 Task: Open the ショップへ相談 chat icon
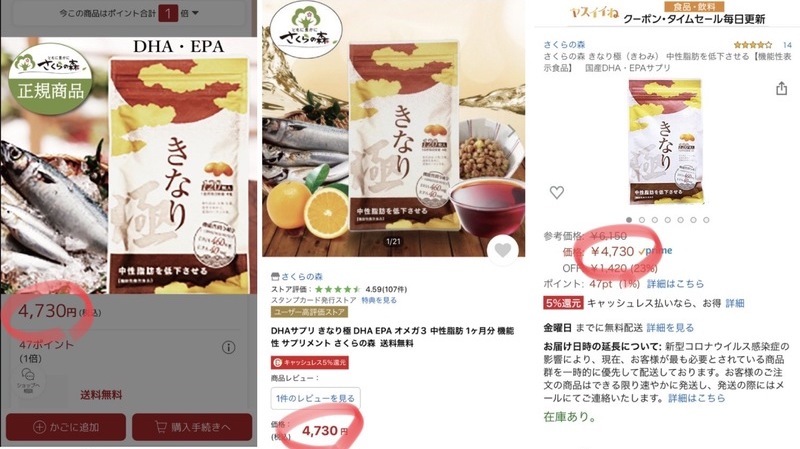click(x=28, y=380)
